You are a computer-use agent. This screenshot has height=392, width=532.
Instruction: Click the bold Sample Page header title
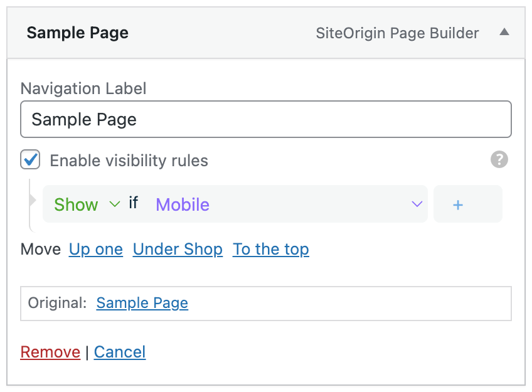pos(78,33)
